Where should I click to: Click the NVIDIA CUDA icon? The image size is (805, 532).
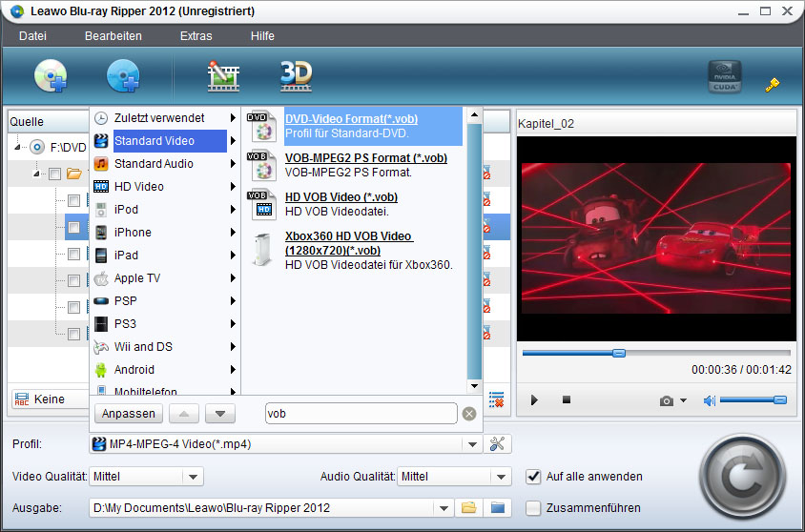(x=724, y=76)
